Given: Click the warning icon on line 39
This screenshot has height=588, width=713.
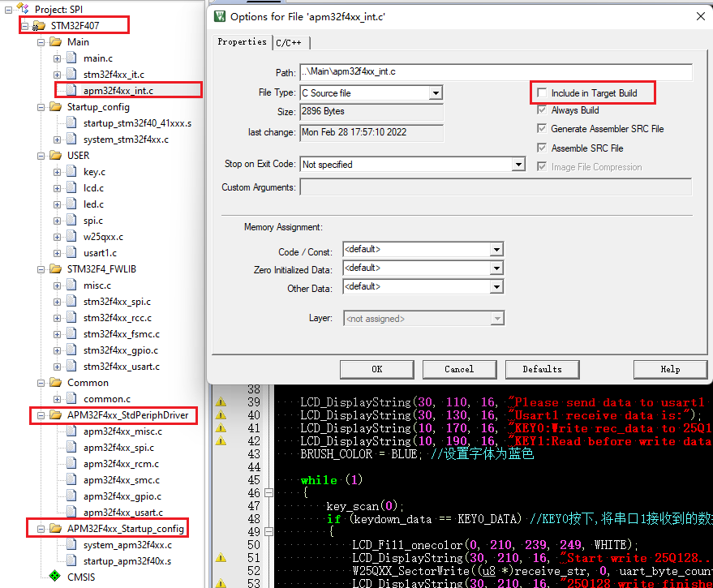Looking at the screenshot, I should click(220, 402).
